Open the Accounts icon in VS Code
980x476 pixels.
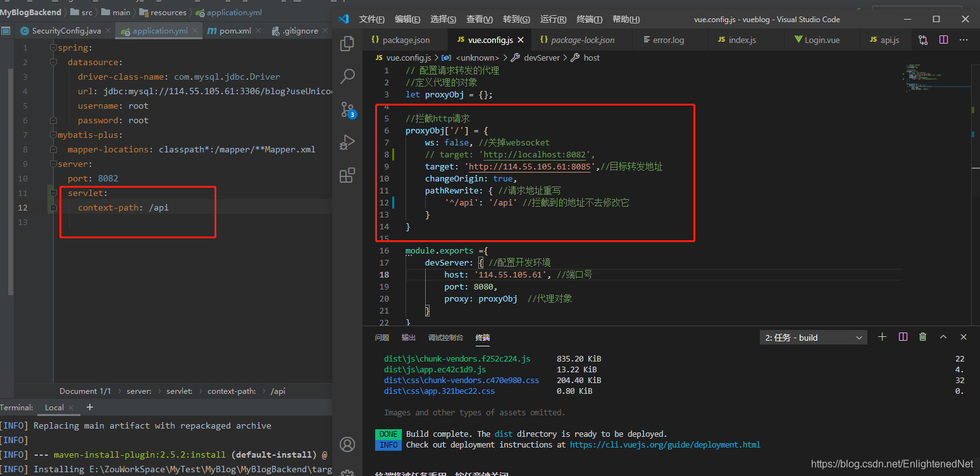point(347,444)
